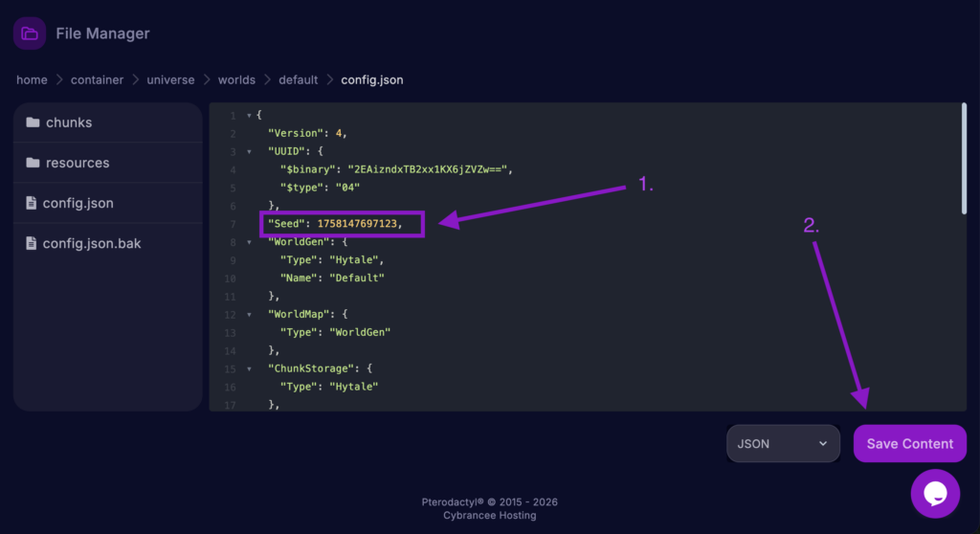Open the default breadcrumb folder
This screenshot has height=534, width=980.
click(x=298, y=79)
